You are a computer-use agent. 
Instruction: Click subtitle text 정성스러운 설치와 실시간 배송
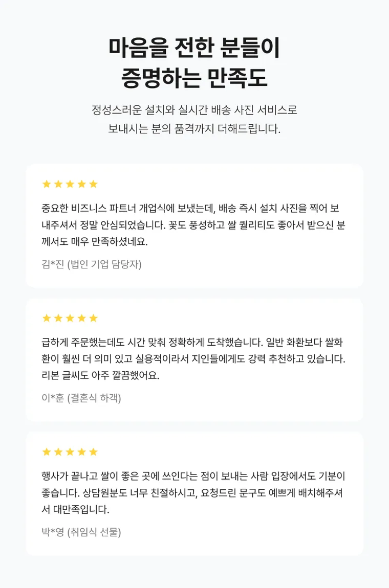point(161,110)
